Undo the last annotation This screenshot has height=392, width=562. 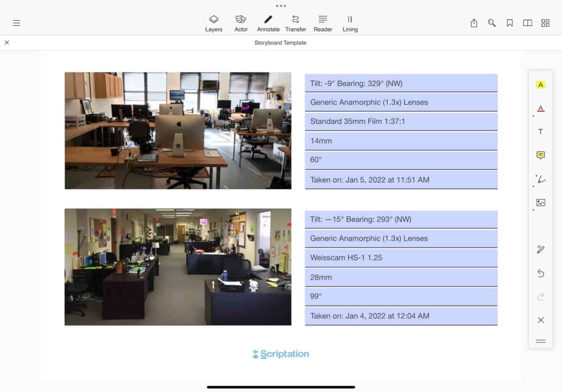click(x=540, y=273)
